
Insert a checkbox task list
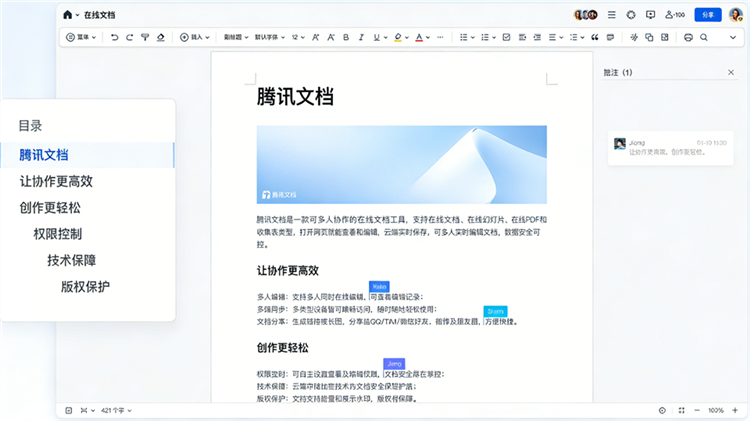point(507,37)
